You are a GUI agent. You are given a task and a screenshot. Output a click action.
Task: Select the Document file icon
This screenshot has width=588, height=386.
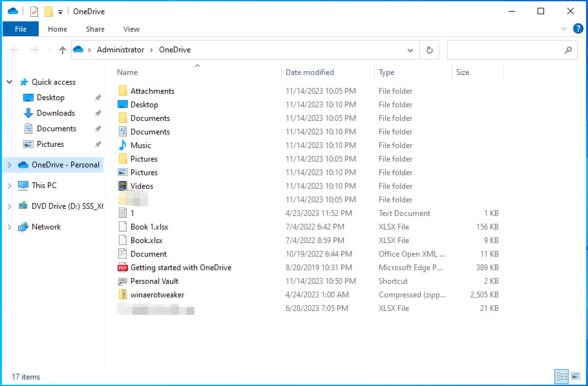(123, 254)
